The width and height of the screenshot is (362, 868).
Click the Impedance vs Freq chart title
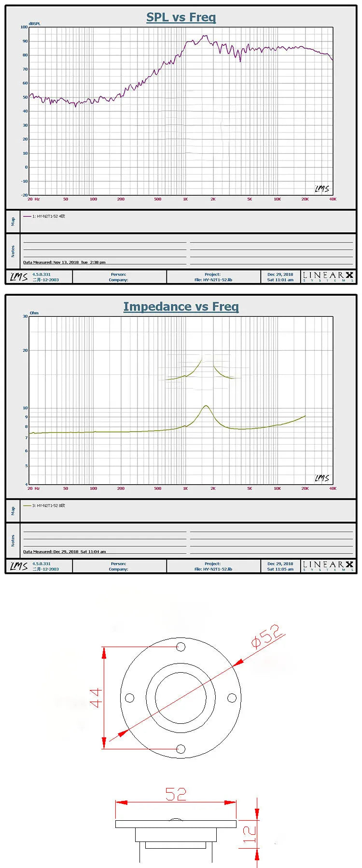point(181,307)
